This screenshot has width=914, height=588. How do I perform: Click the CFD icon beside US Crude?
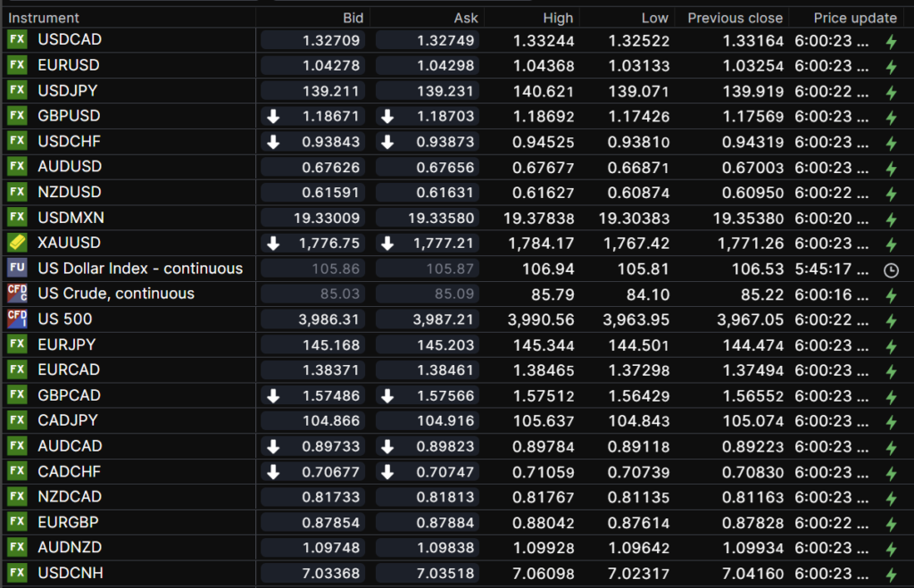[x=17, y=294]
